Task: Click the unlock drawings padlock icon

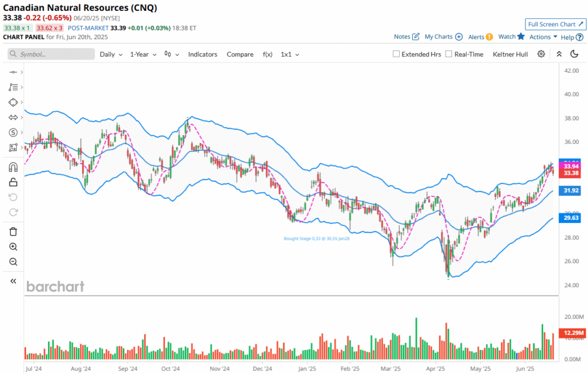Action: [x=13, y=182]
